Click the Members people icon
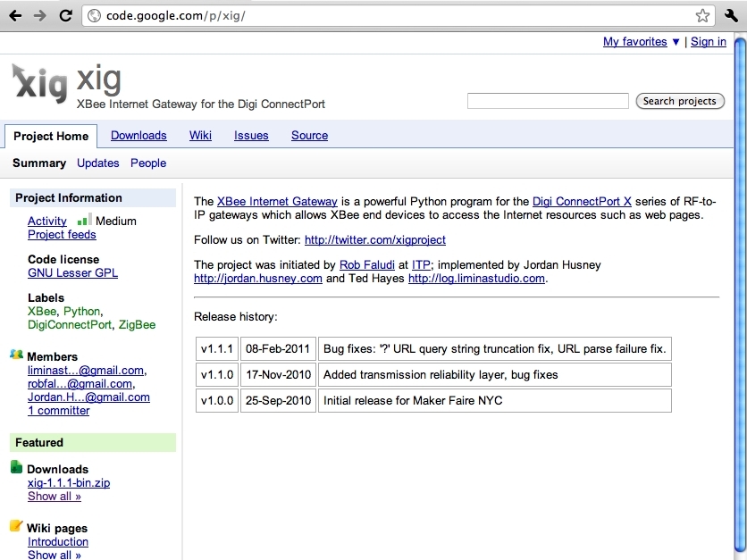This screenshot has width=747, height=560. coord(16,355)
